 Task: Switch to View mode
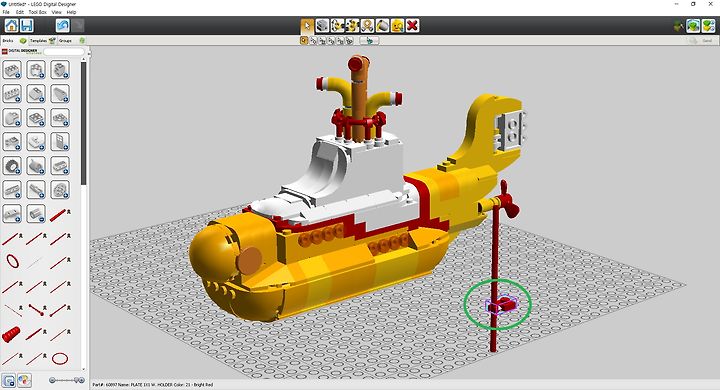(693, 26)
